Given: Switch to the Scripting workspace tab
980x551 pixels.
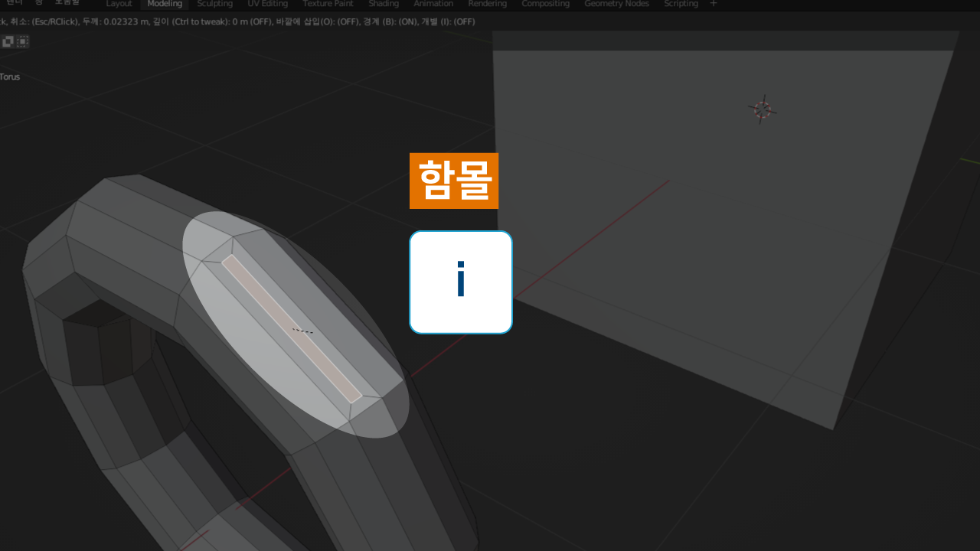Looking at the screenshot, I should tap(681, 4).
